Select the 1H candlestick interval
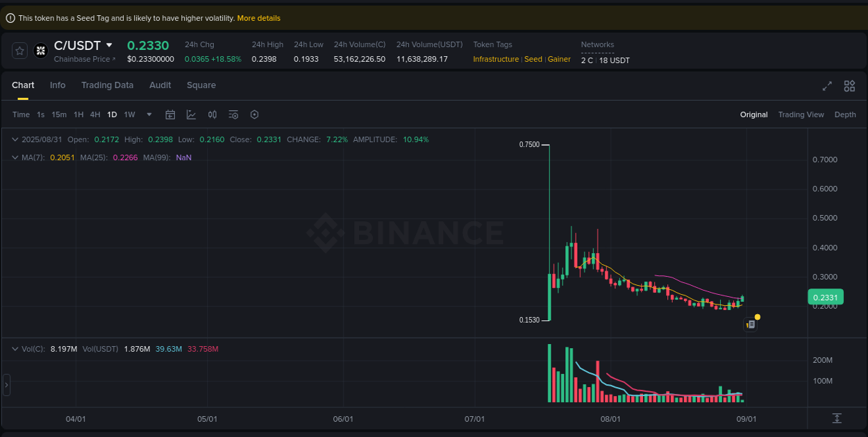The image size is (868, 437). tap(78, 114)
